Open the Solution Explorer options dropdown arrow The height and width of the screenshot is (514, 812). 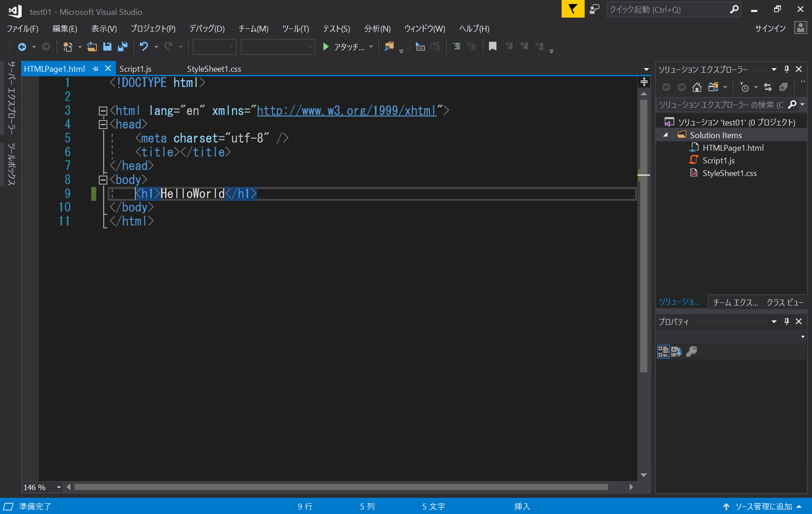tap(774, 69)
